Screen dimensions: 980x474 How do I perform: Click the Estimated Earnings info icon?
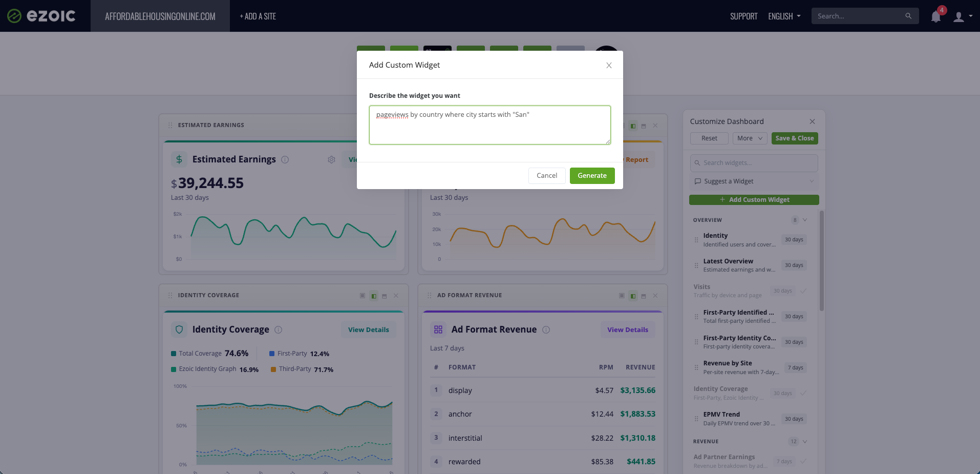[x=285, y=160]
